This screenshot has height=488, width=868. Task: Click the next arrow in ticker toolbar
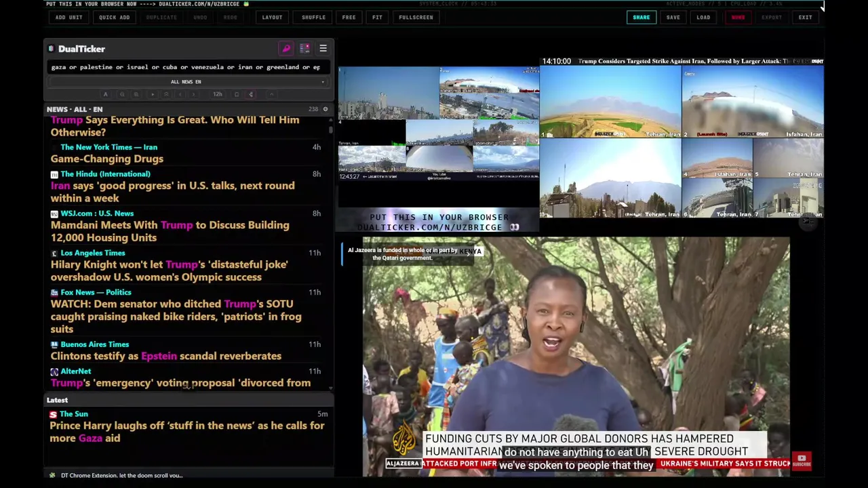[x=193, y=94]
